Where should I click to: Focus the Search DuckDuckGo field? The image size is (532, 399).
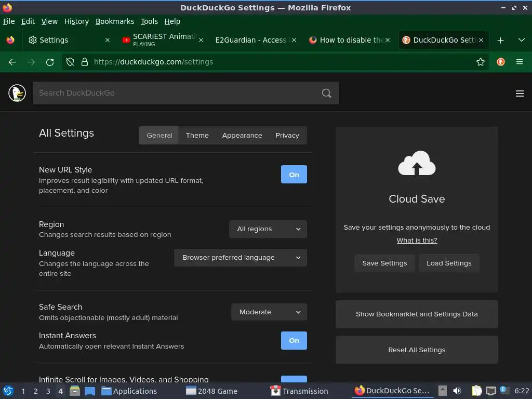click(186, 93)
